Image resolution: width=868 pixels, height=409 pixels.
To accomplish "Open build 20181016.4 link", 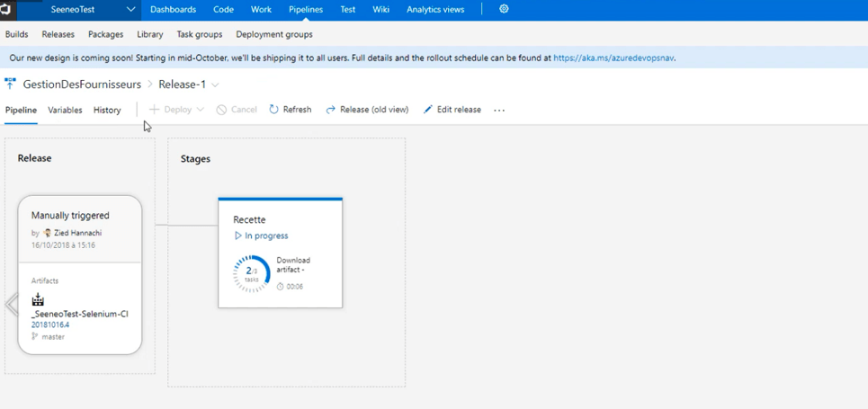I will point(50,325).
